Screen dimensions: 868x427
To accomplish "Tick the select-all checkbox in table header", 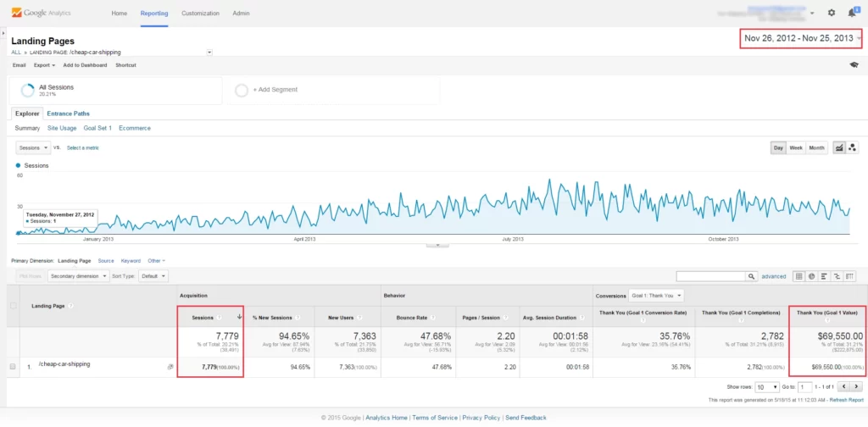I will (x=14, y=305).
